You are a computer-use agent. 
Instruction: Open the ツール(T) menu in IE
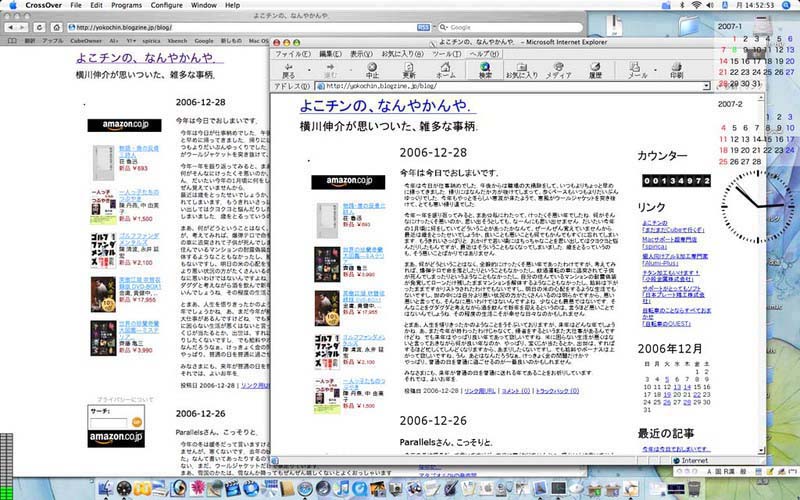pos(446,54)
